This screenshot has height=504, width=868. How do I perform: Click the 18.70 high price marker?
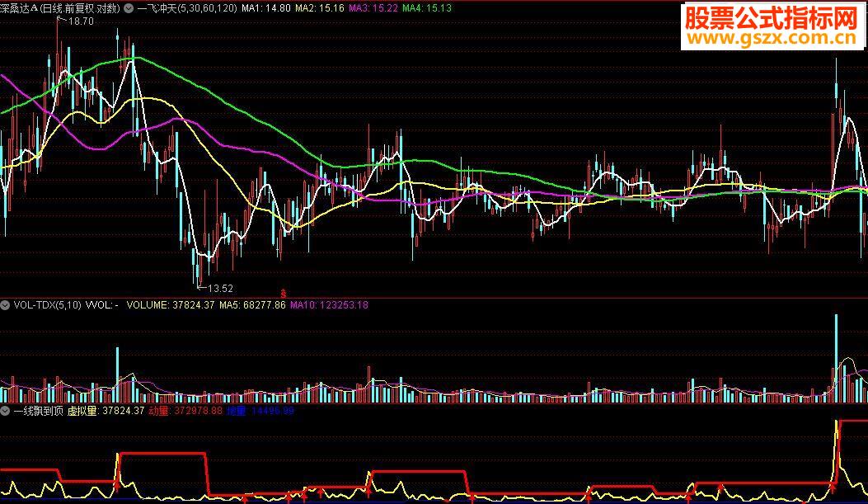click(81, 21)
